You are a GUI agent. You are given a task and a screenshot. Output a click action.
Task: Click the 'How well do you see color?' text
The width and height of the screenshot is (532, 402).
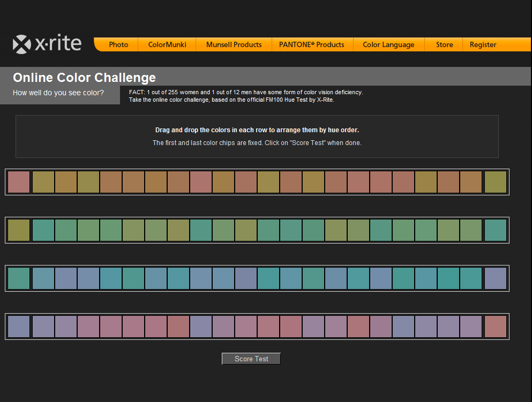click(58, 93)
